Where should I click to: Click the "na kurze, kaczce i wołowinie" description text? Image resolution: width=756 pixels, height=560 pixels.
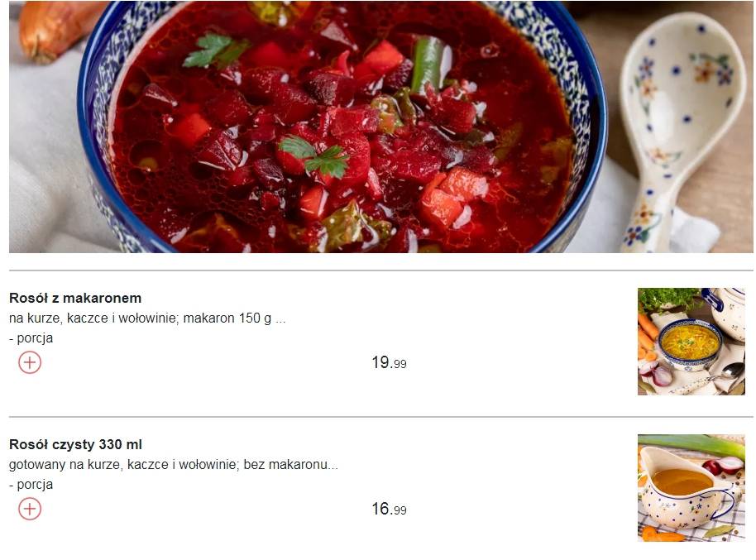(93, 318)
